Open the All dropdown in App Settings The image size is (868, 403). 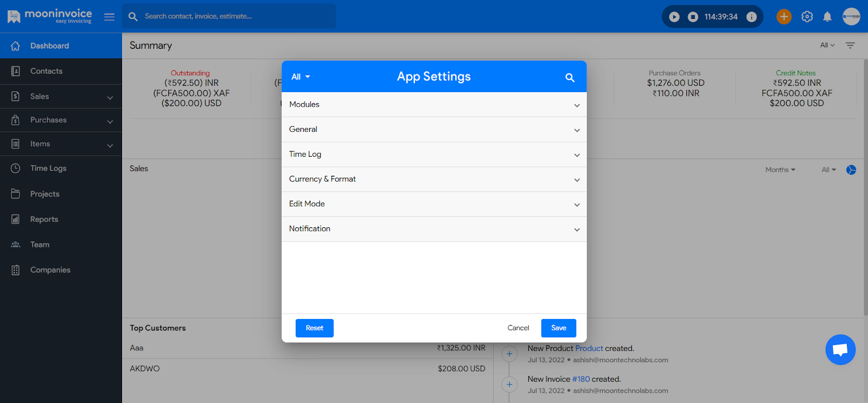click(301, 77)
